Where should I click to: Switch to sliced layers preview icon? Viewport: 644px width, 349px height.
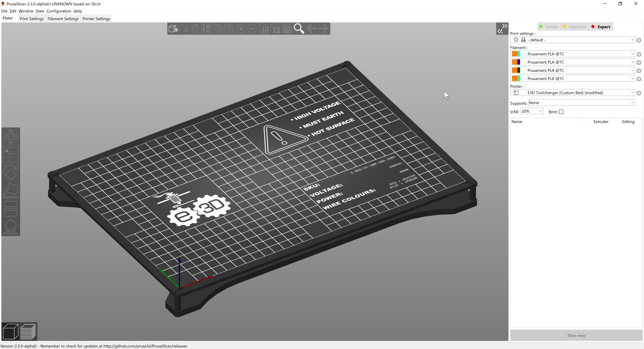point(28,332)
